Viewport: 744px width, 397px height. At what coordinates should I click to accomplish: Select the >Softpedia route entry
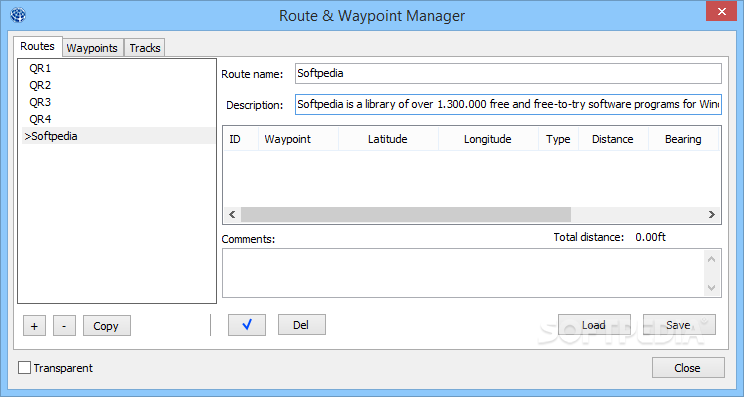(118, 136)
